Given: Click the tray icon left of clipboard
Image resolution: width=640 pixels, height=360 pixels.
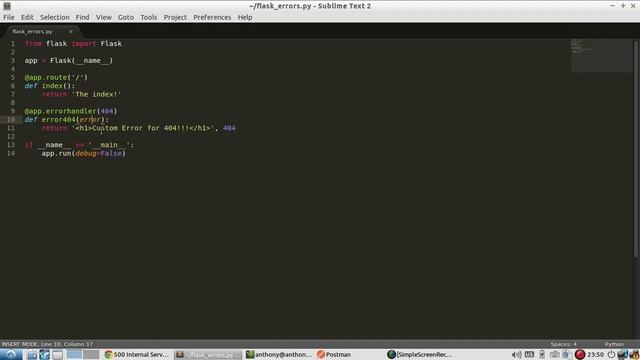Looking at the screenshot, I should tap(554, 355).
